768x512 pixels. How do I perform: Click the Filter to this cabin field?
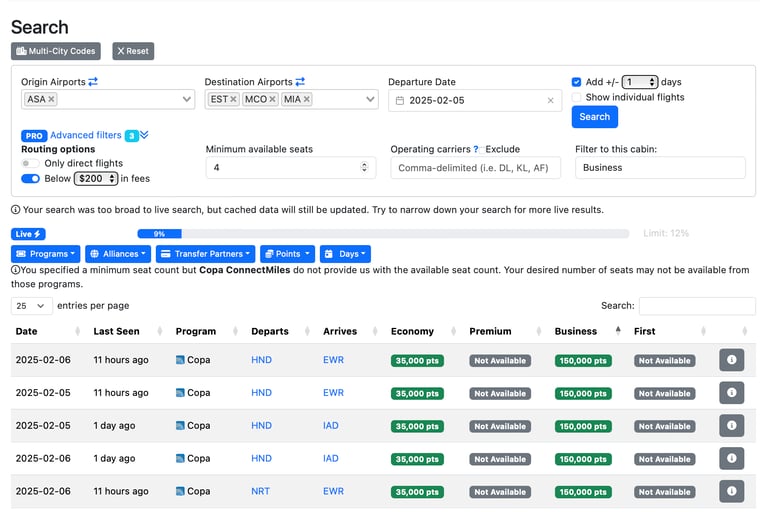(x=660, y=168)
